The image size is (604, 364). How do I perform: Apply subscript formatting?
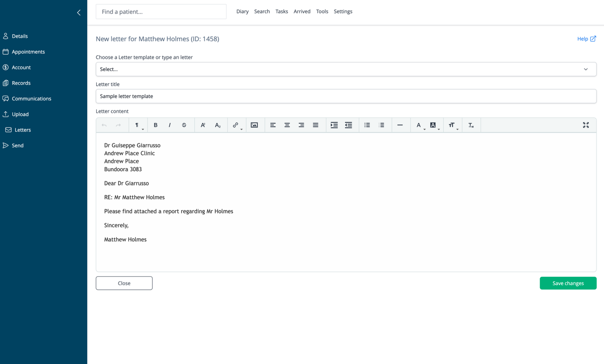pos(218,125)
